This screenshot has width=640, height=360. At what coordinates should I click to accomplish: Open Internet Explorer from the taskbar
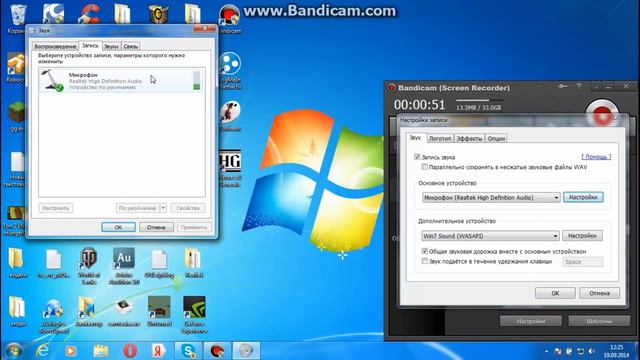click(42, 351)
